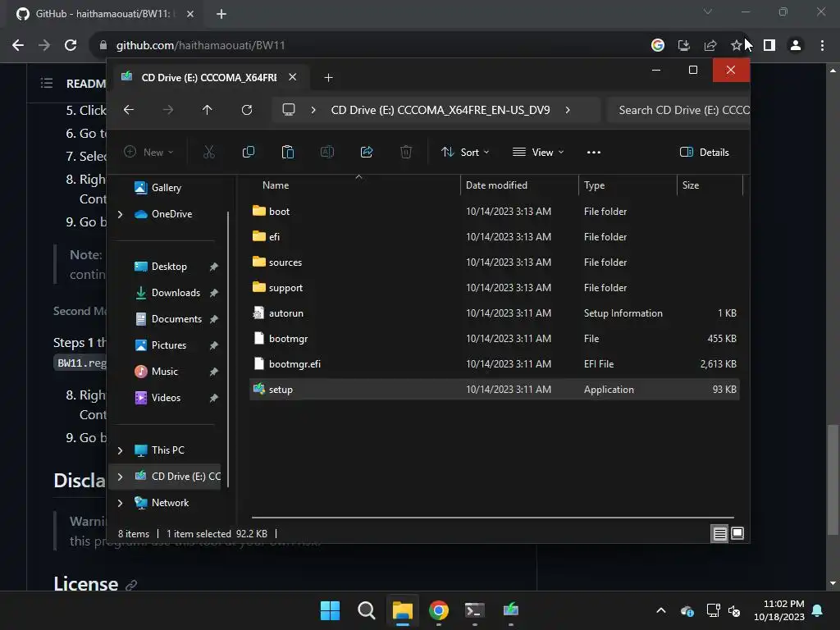This screenshot has width=840, height=630.
Task: Open Chrome profile avatar icon
Action: [796, 46]
